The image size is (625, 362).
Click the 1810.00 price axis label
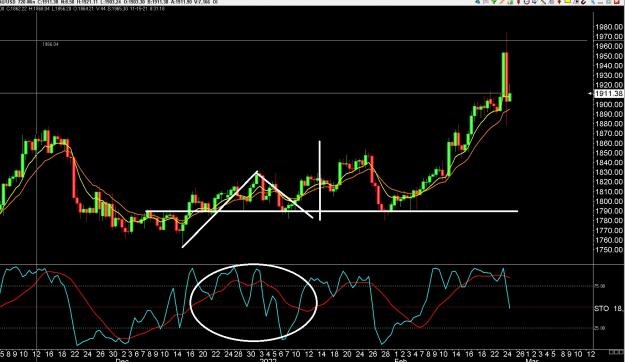pos(609,192)
